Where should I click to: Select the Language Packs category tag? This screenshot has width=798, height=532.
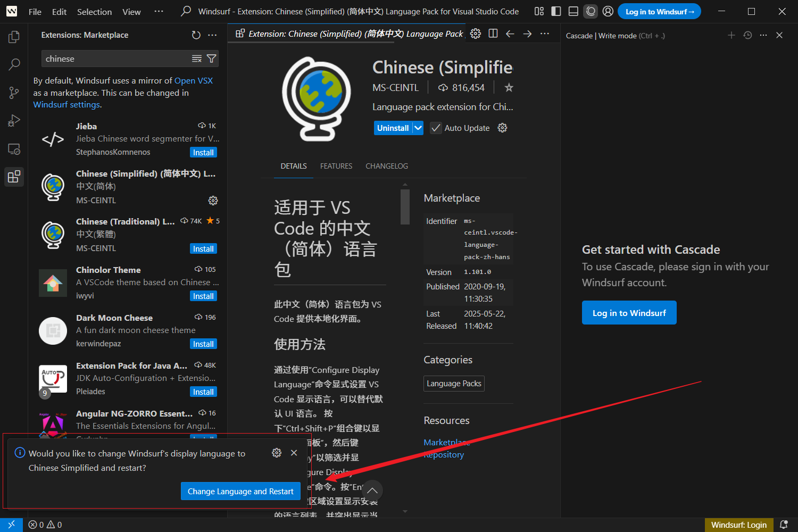coord(454,384)
